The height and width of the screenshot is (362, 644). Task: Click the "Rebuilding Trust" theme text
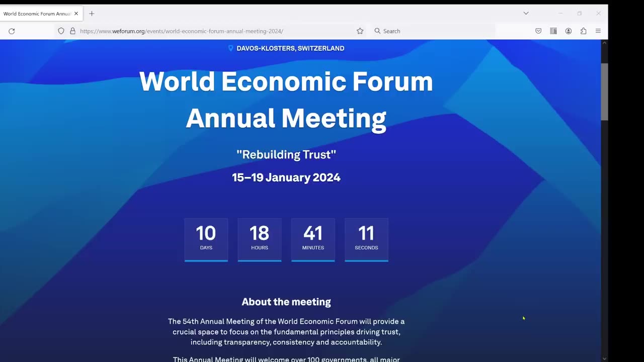pyautogui.click(x=286, y=154)
